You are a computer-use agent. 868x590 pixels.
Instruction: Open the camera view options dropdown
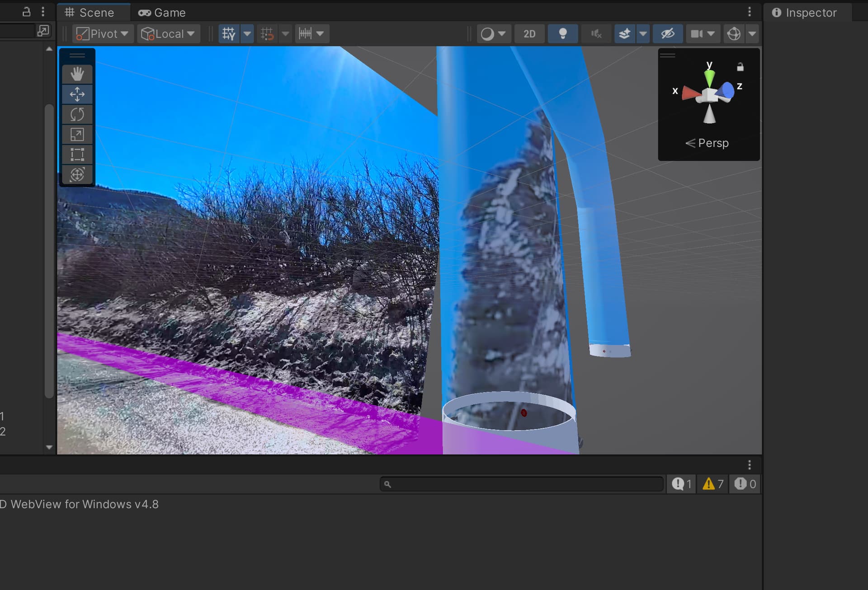click(712, 33)
